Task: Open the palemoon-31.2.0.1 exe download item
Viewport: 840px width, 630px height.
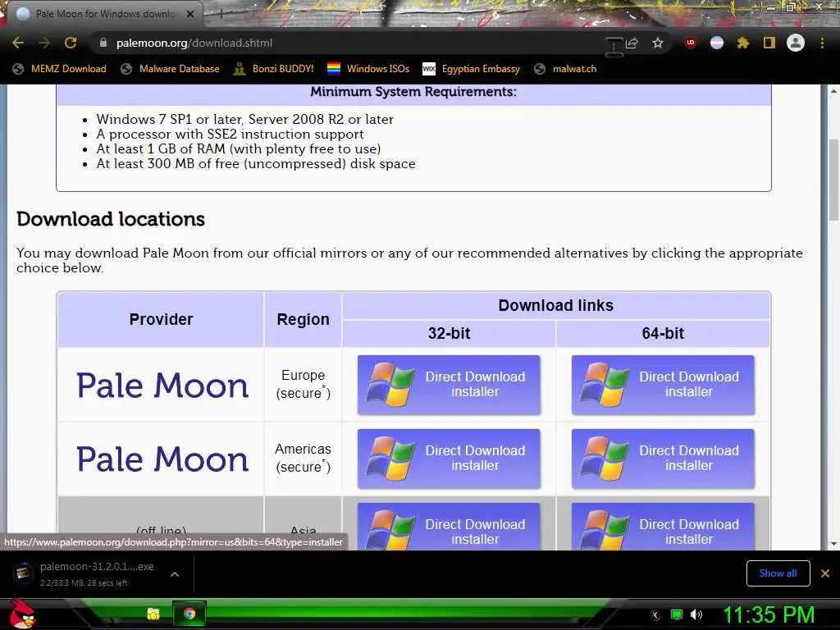Action: [85, 573]
